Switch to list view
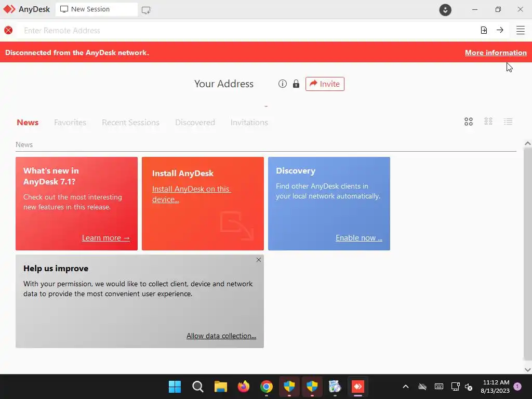532x399 pixels. click(x=508, y=122)
